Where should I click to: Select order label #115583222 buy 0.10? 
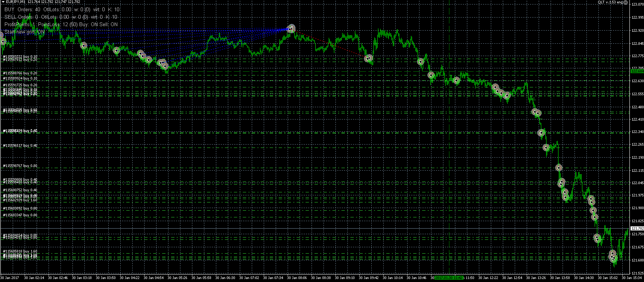[20, 57]
